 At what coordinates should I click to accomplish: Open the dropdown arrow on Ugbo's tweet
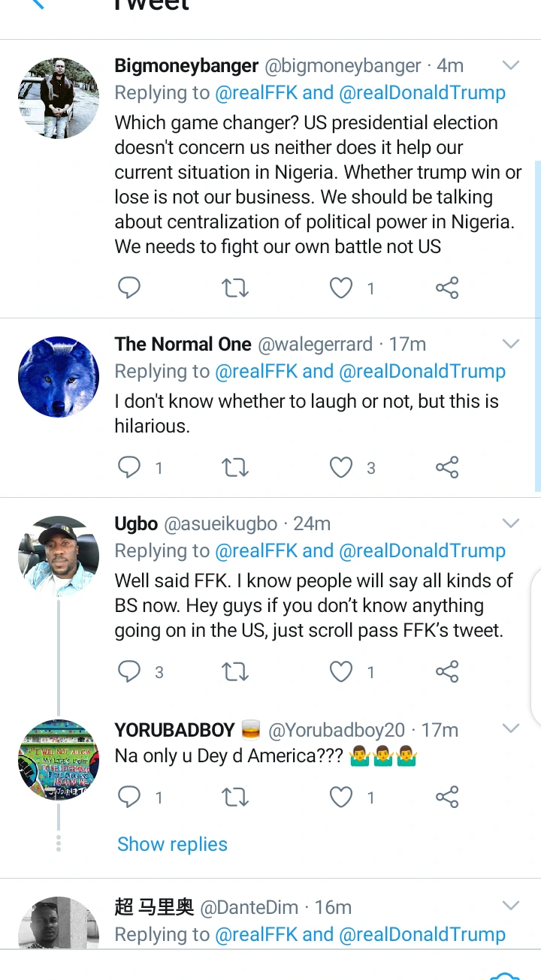tap(511, 523)
